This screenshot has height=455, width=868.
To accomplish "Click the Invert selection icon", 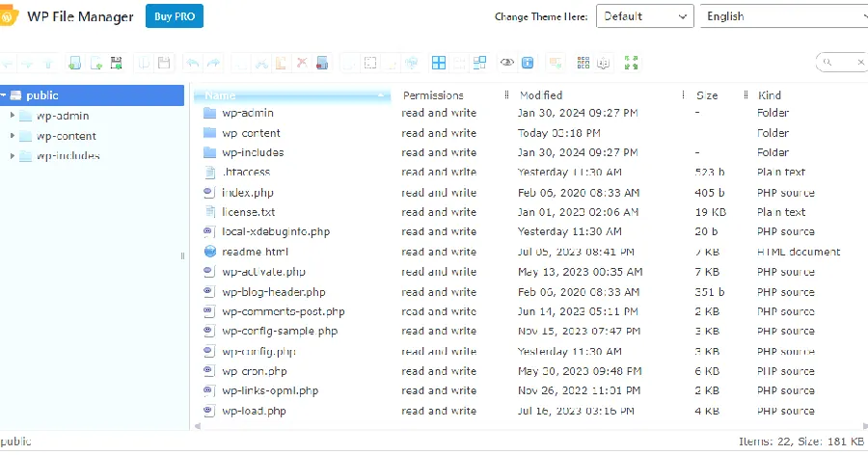I will coord(479,63).
